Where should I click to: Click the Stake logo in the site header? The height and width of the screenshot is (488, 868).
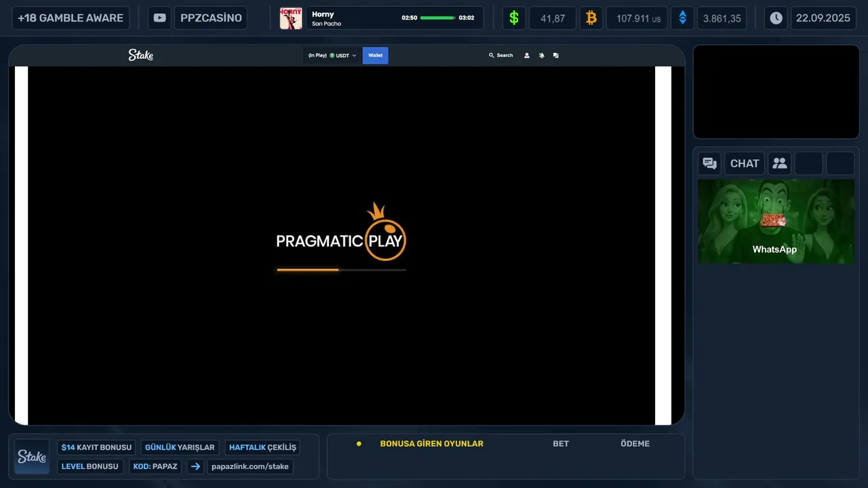click(141, 55)
